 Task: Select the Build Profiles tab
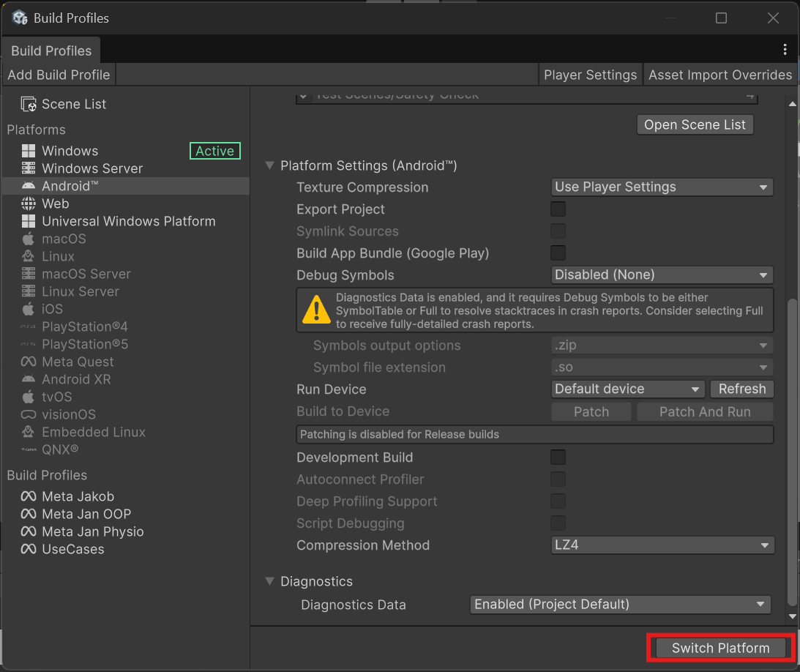tap(51, 51)
